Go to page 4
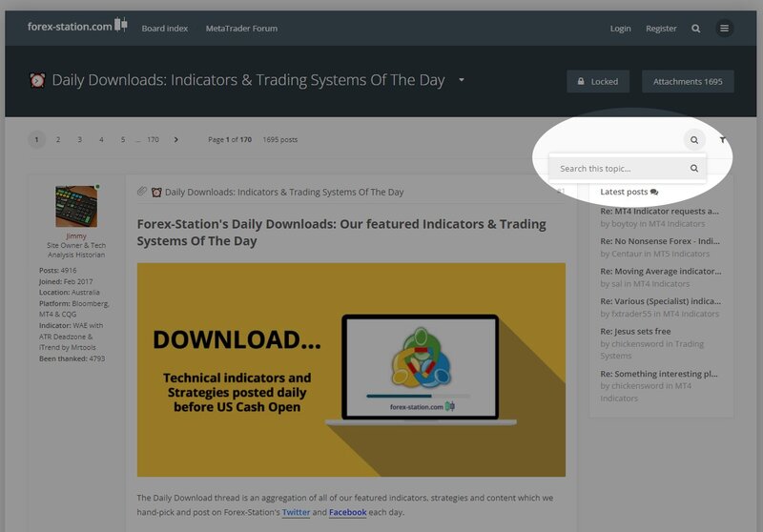Screen dimensions: 763x532 tap(101, 139)
